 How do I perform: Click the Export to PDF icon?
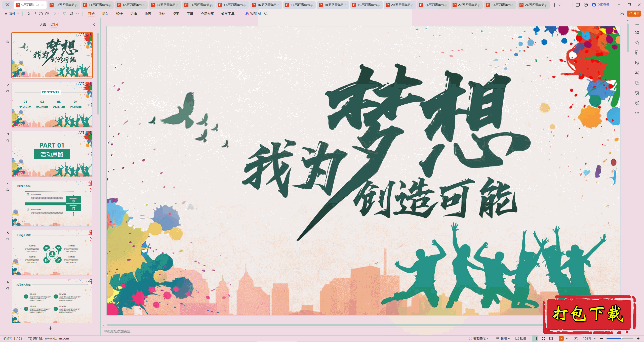coord(34,14)
